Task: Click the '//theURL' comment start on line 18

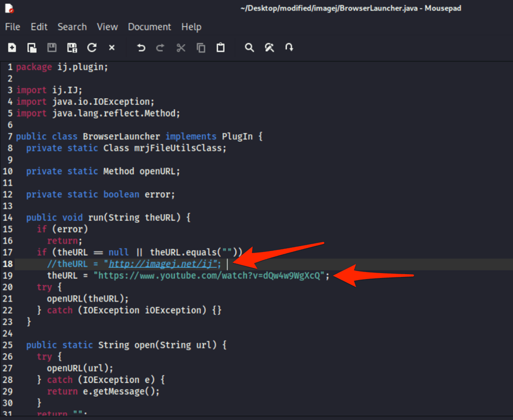Action: [67, 264]
